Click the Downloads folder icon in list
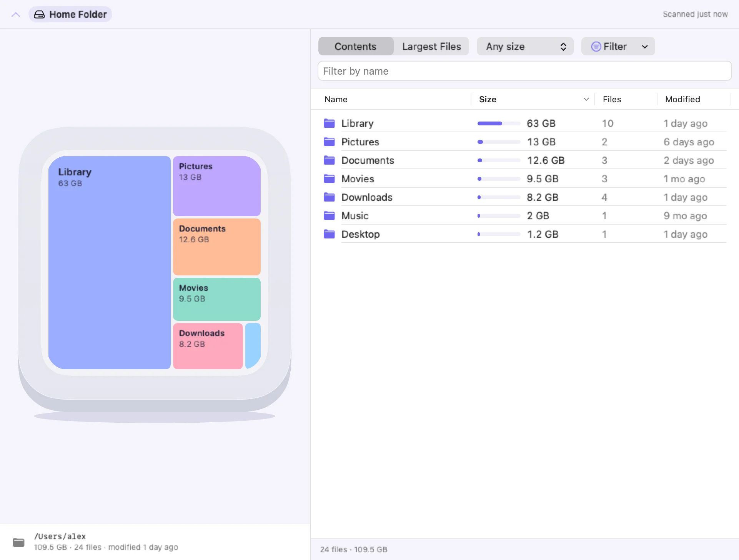The width and height of the screenshot is (739, 560). tap(329, 197)
